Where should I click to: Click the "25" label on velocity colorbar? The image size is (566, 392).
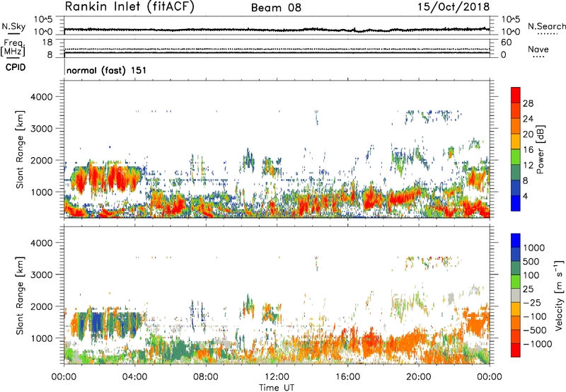coord(528,289)
